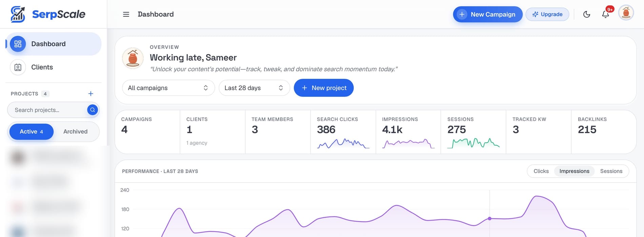Click the Clients contact icon in sidebar
Viewport: 644px width, 237px height.
click(18, 67)
